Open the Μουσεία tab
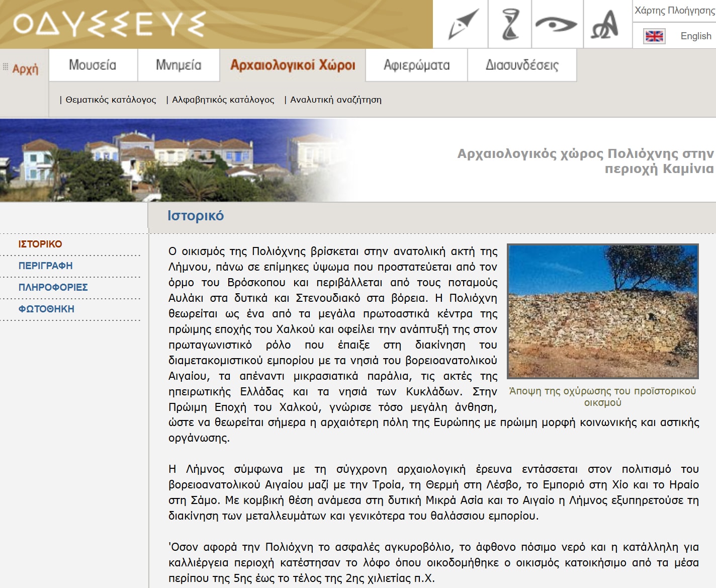This screenshot has height=588, width=716. (93, 65)
